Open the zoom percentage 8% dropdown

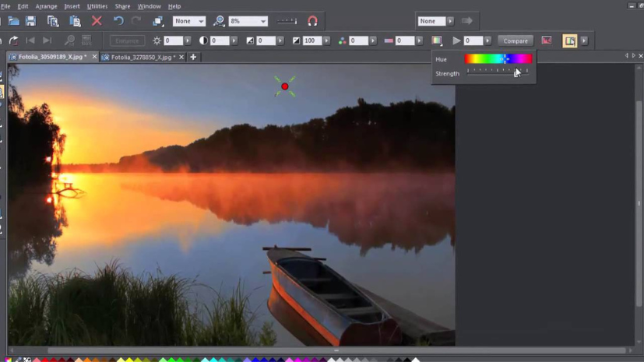point(263,21)
